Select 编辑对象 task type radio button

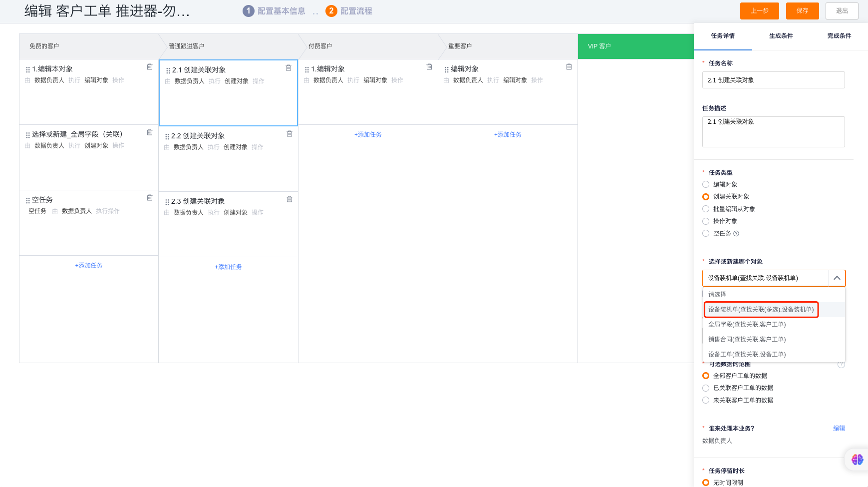(x=706, y=185)
